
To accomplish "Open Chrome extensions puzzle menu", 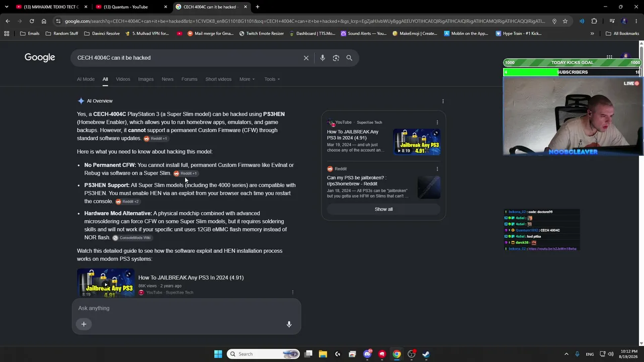I will click(x=594, y=21).
